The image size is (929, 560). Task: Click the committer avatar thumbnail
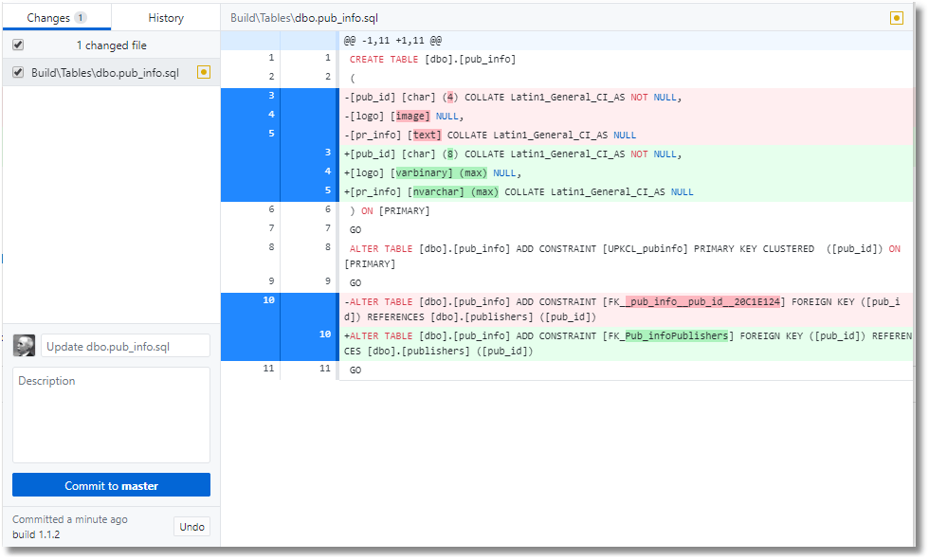(x=24, y=346)
